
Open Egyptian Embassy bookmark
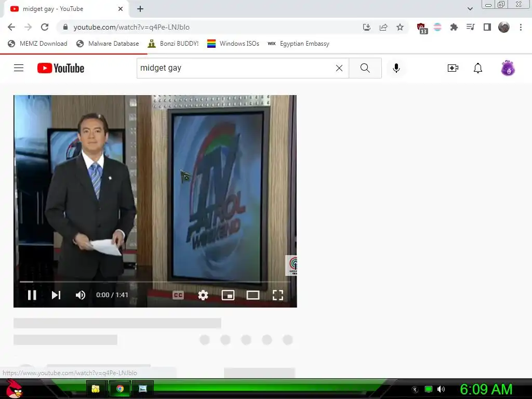[x=298, y=44]
